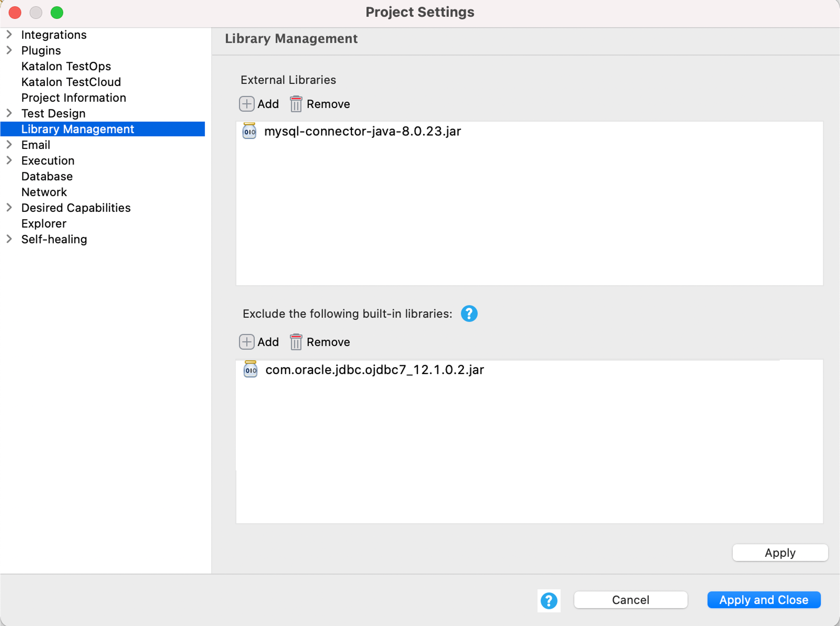Select Database in the settings tree
The height and width of the screenshot is (626, 840).
[x=47, y=176]
